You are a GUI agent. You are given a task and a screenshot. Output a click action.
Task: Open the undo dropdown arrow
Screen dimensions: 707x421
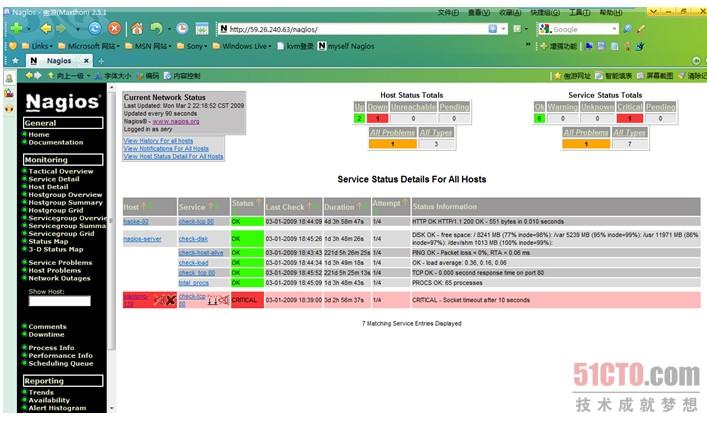pos(169,29)
